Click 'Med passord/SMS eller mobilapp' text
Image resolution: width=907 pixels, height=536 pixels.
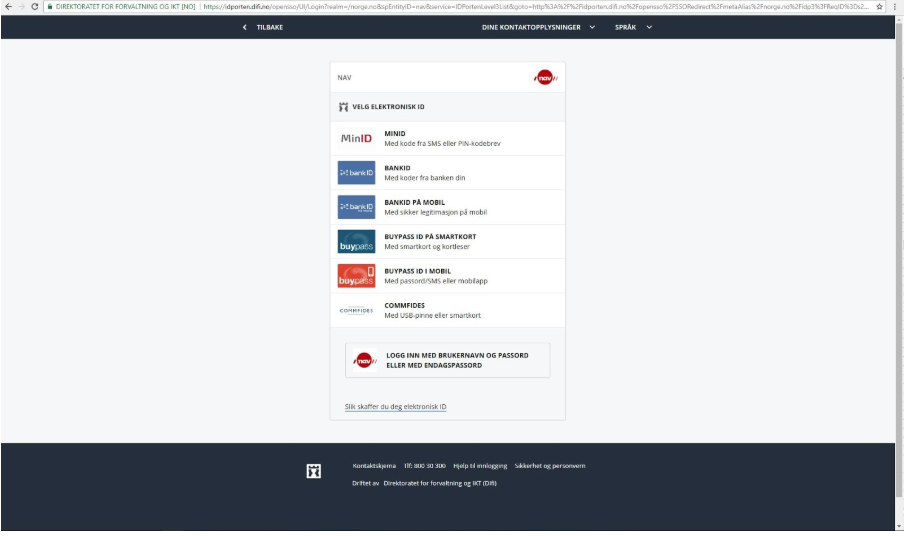click(x=436, y=281)
